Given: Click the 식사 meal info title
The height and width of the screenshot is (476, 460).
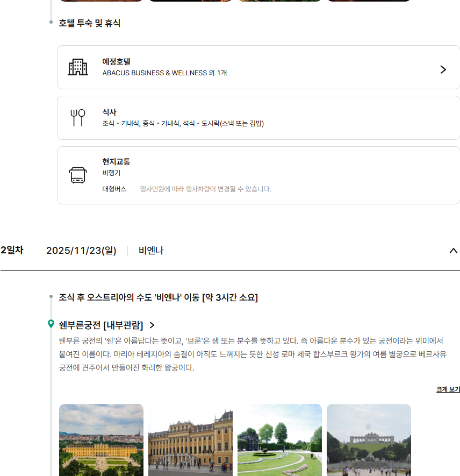Looking at the screenshot, I should click(x=109, y=112).
